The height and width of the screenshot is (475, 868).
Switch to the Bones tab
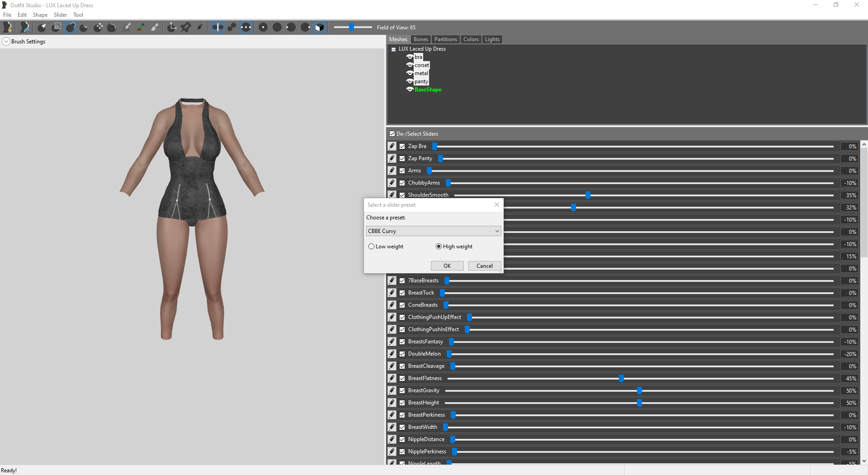coord(420,39)
